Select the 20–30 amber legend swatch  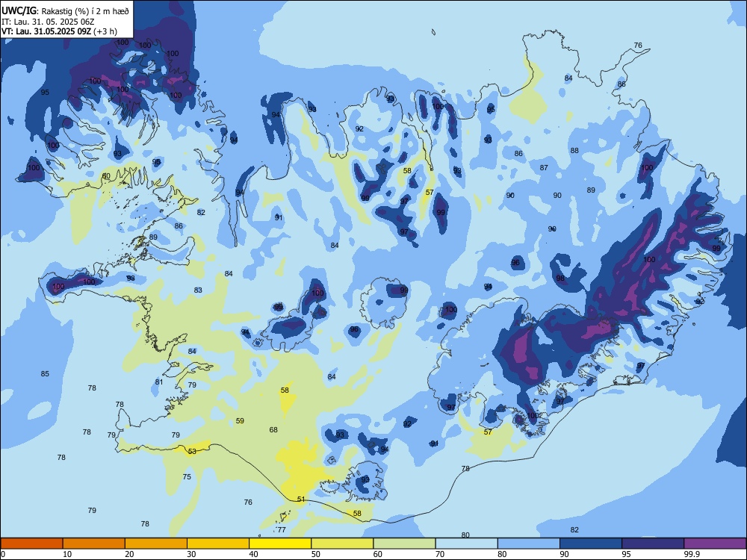156,544
